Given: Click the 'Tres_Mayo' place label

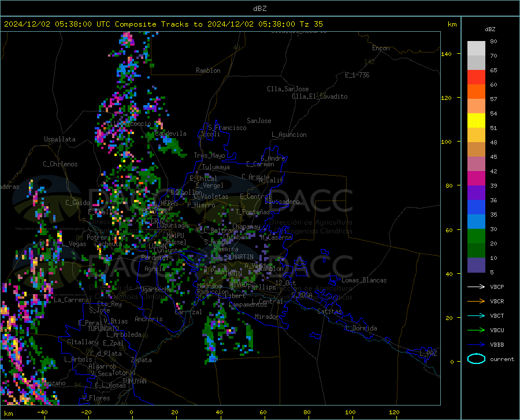Looking at the screenshot, I should tap(209, 155).
